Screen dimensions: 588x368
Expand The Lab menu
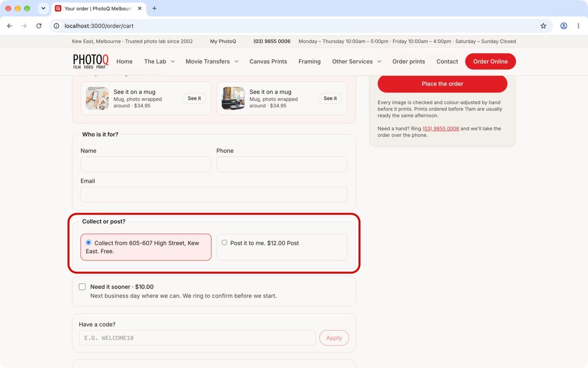[x=159, y=61]
